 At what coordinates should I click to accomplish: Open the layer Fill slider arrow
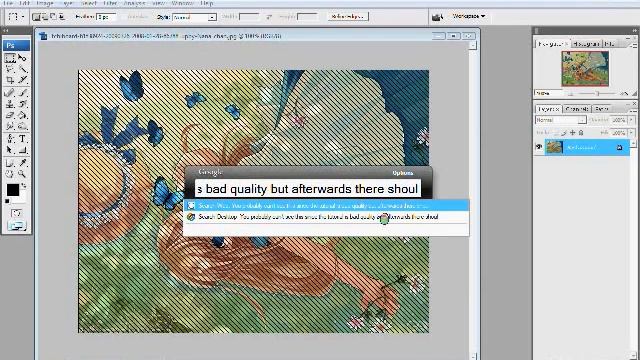coord(631,133)
